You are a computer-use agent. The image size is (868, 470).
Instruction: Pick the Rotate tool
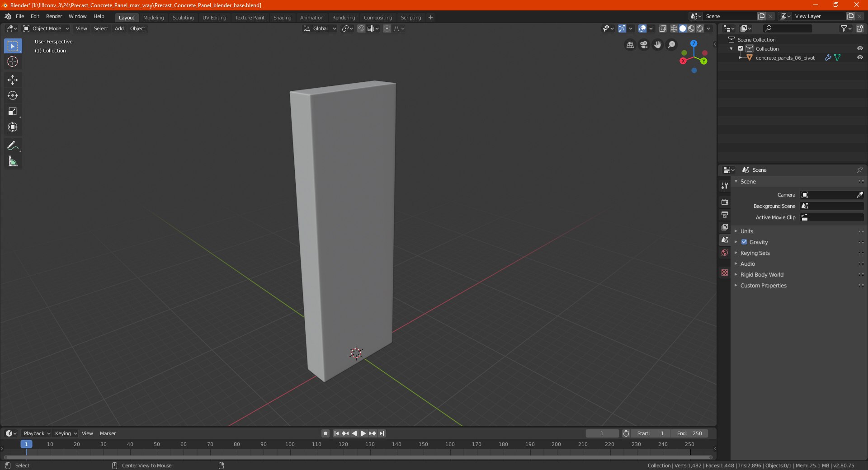point(13,95)
